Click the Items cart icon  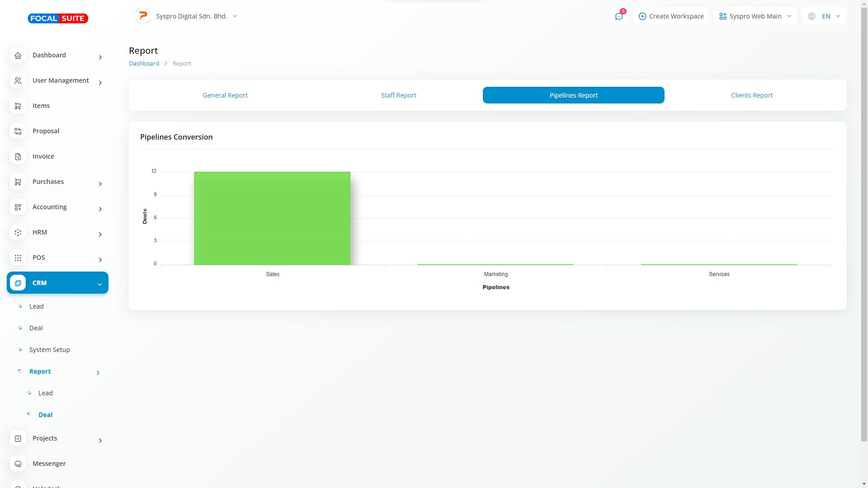pos(18,106)
